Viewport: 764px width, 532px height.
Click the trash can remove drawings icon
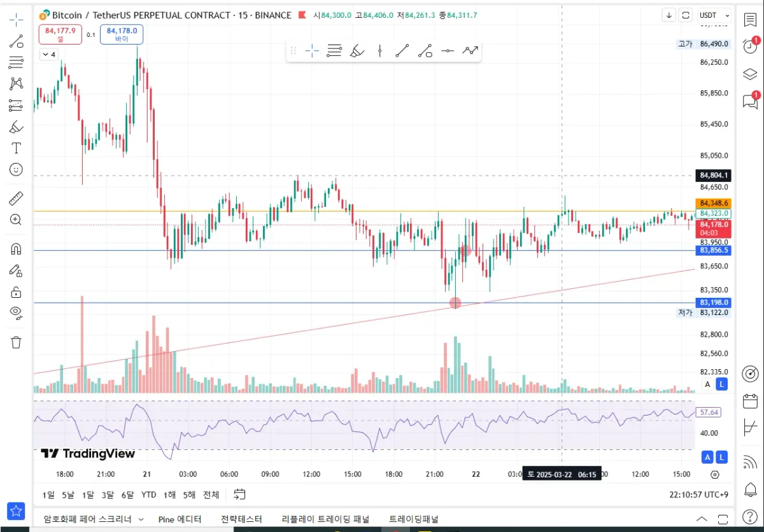pyautogui.click(x=16, y=342)
